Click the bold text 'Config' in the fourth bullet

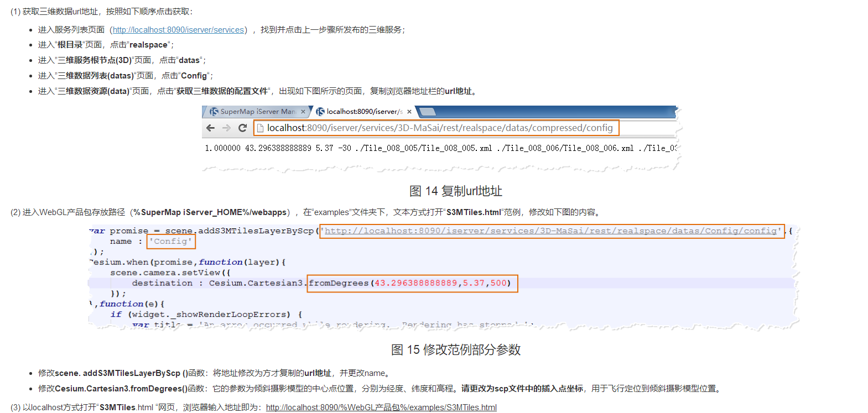194,76
